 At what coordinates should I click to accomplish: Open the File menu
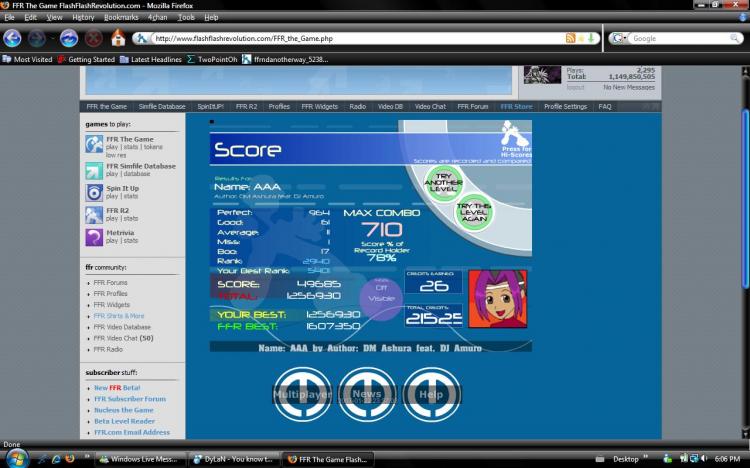click(x=10, y=17)
